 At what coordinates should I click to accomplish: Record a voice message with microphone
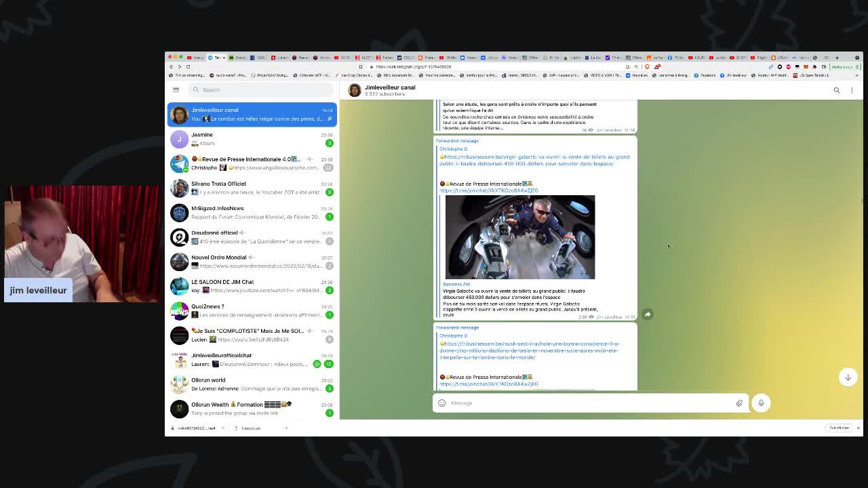761,403
